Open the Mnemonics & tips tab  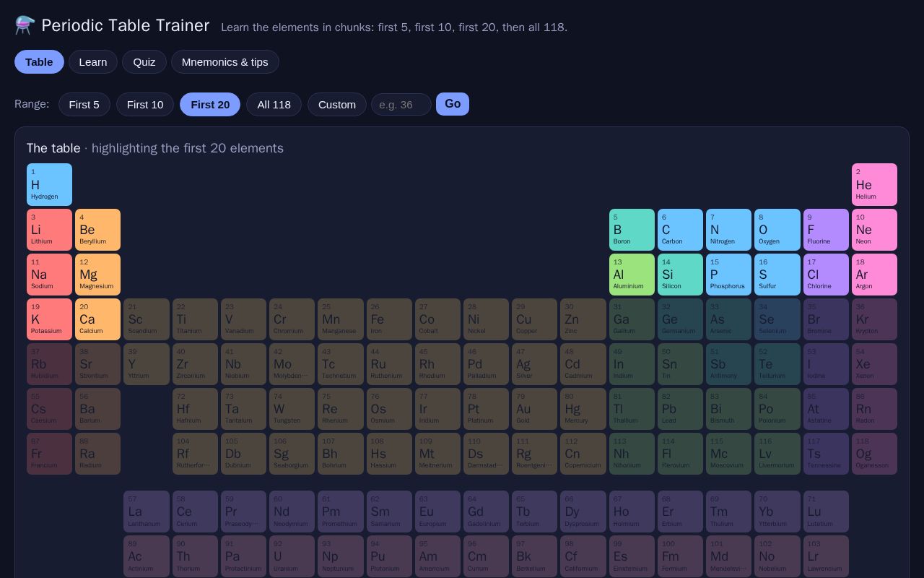tap(225, 62)
